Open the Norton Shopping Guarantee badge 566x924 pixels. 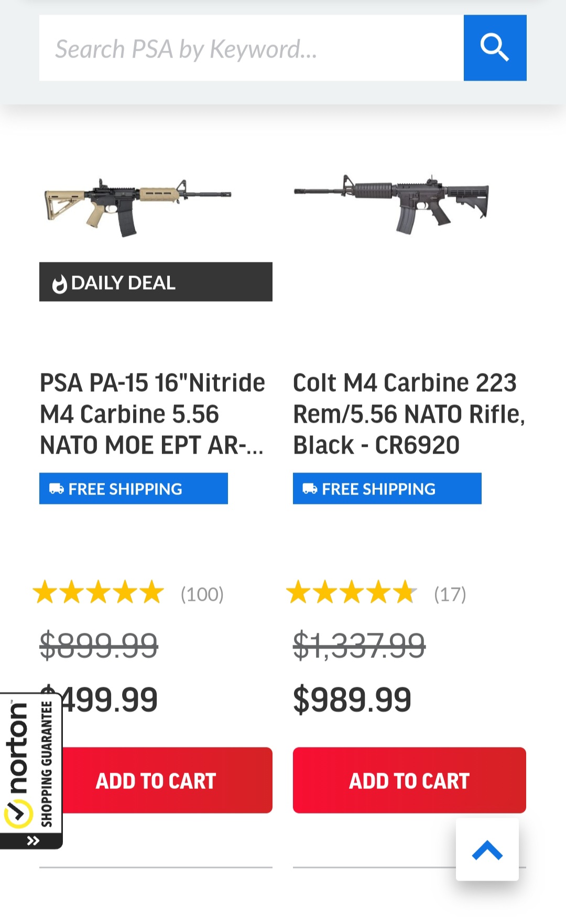click(x=30, y=765)
